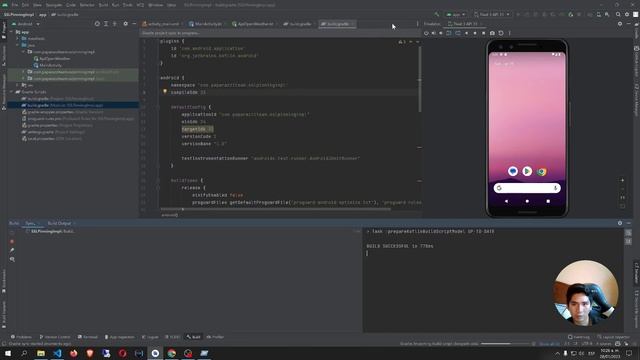640x360 pixels.
Task: Click emulator snapshot restore icon
Action: [501, 33]
